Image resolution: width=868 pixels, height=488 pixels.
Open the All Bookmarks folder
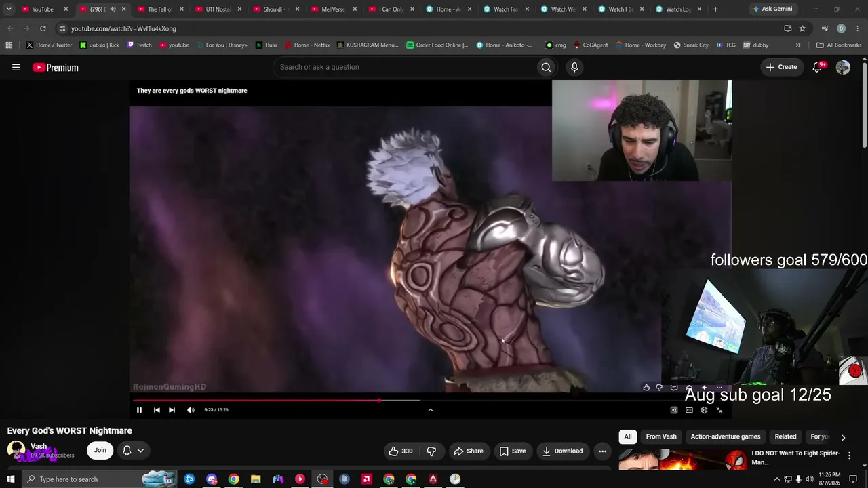point(839,45)
